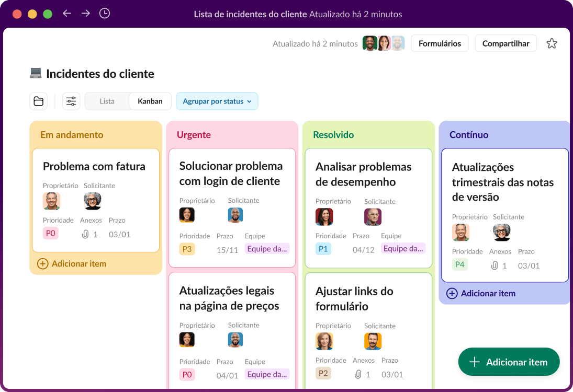
Task: Switch to the Lista view tab
Action: pos(107,101)
